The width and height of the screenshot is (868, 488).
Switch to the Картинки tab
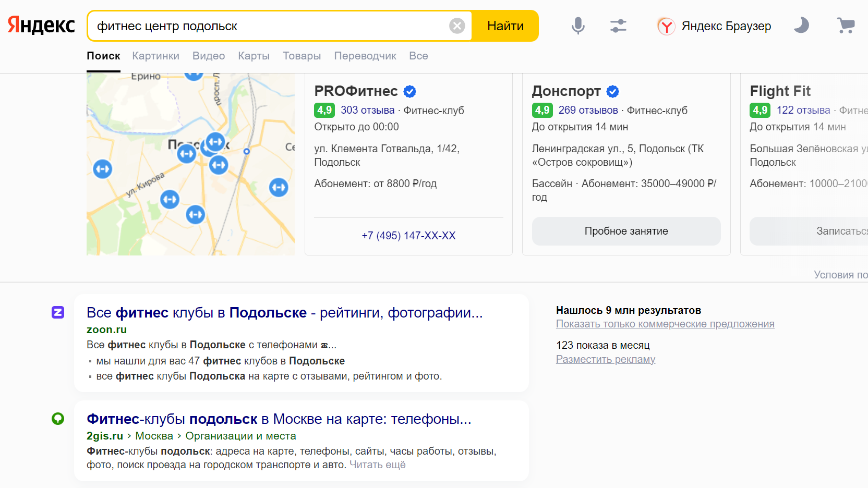tap(155, 56)
